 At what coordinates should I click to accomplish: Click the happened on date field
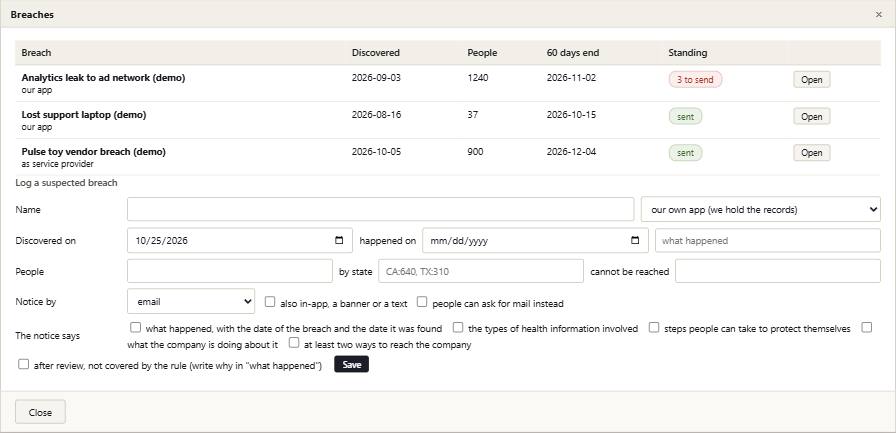(x=535, y=240)
